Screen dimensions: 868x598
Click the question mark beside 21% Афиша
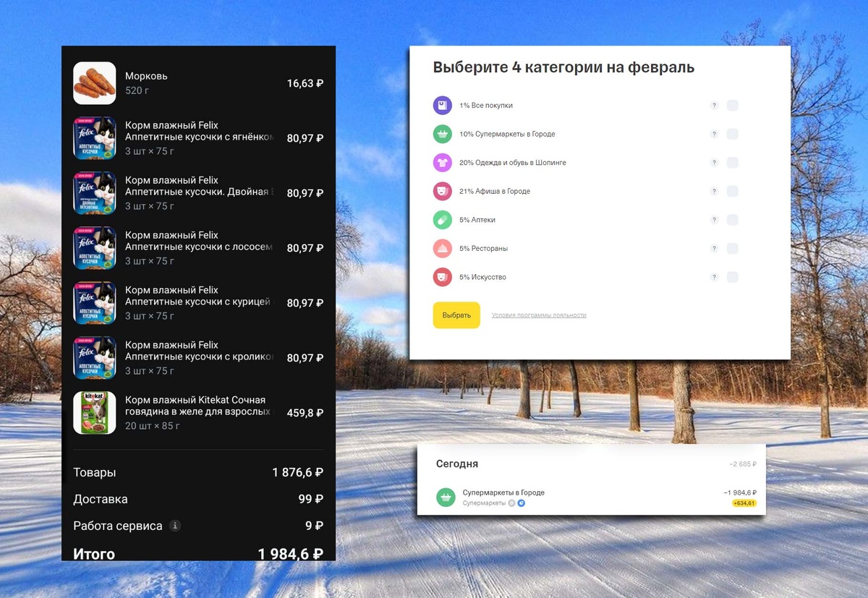point(714,191)
